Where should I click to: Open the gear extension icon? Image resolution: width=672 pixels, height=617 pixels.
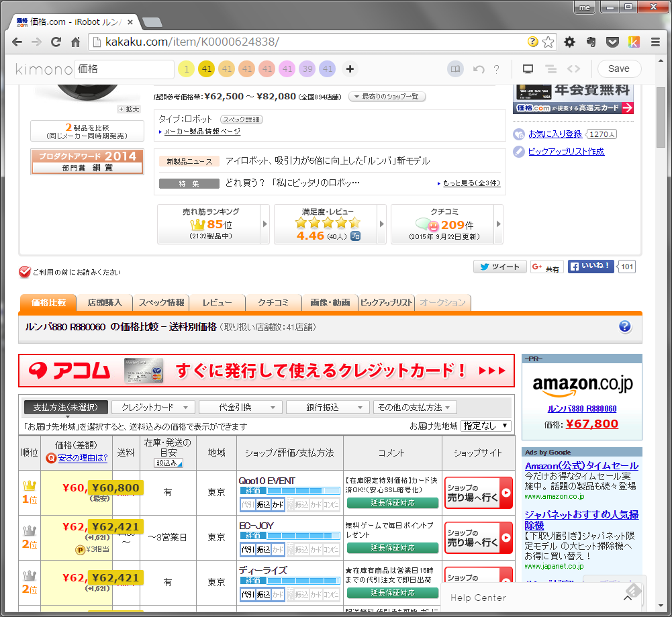569,42
